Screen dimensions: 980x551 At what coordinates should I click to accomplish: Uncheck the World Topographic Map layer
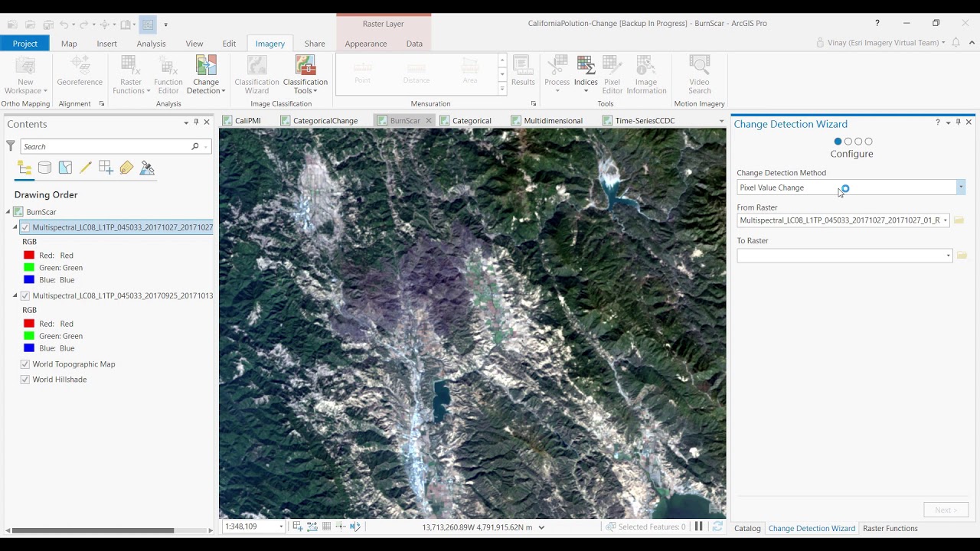[25, 364]
